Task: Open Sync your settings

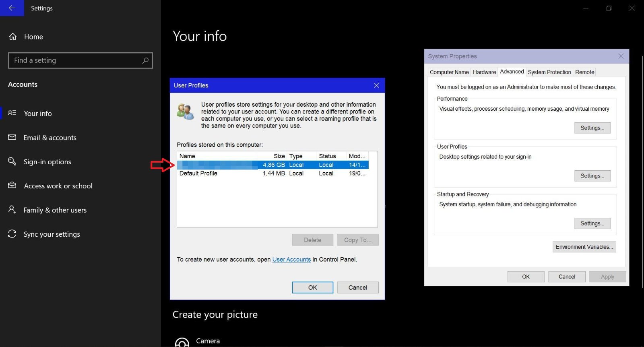Action: (52, 234)
